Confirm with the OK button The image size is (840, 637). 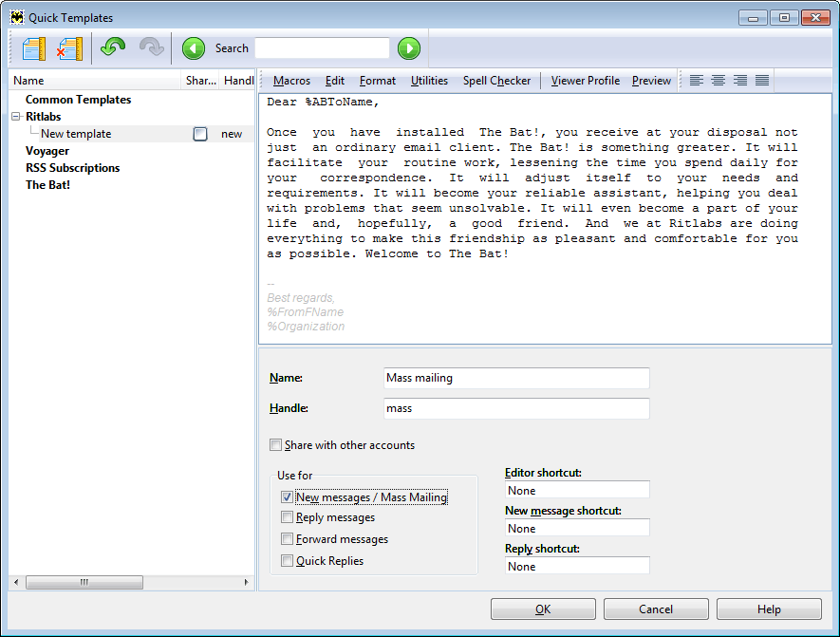click(543, 609)
